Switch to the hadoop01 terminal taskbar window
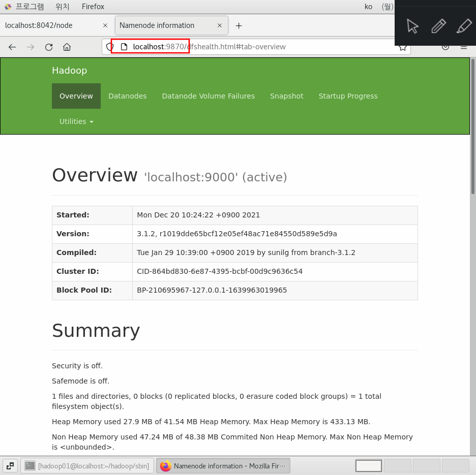This screenshot has width=476, height=475. [87, 465]
